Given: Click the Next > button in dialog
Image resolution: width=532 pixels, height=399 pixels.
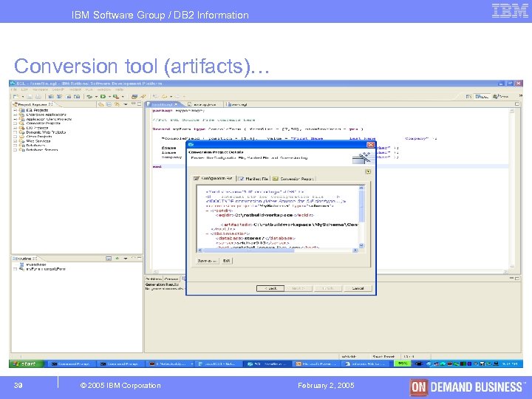Looking at the screenshot, I should pos(299,288).
